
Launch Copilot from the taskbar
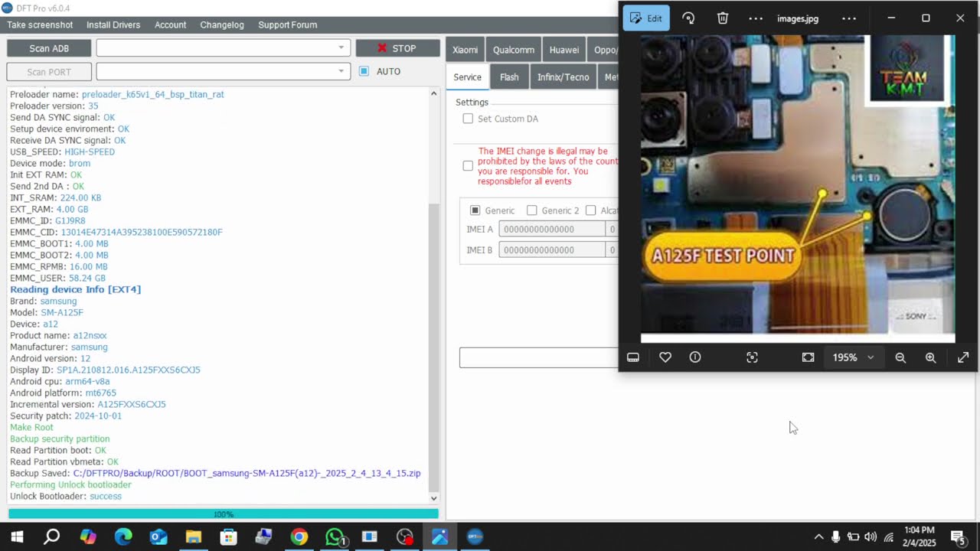[88, 536]
